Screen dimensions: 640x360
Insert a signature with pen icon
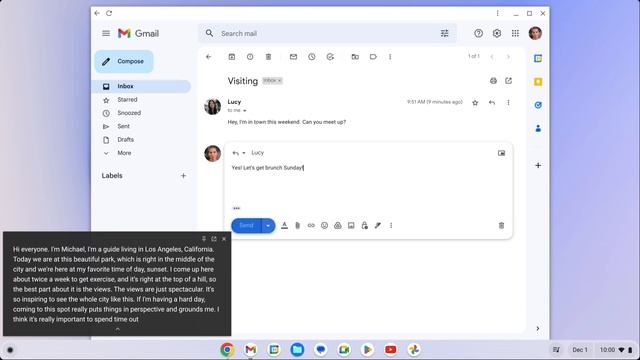tap(378, 226)
